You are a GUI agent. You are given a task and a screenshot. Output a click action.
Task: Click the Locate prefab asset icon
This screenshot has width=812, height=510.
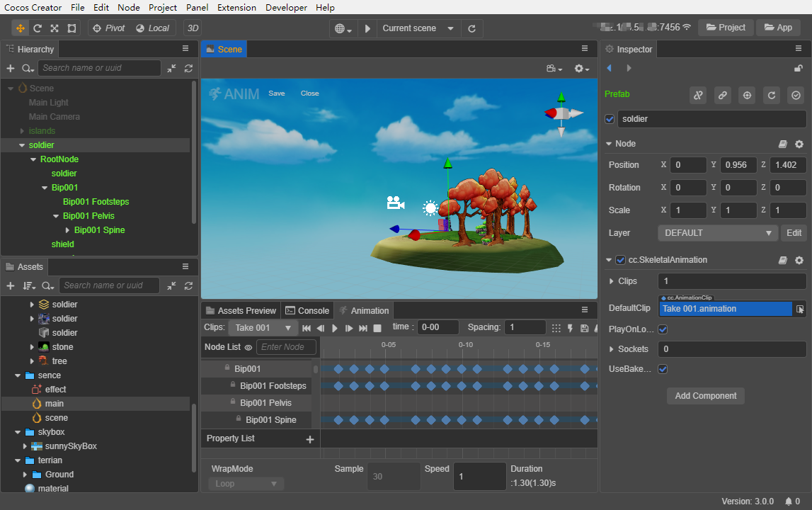click(747, 95)
